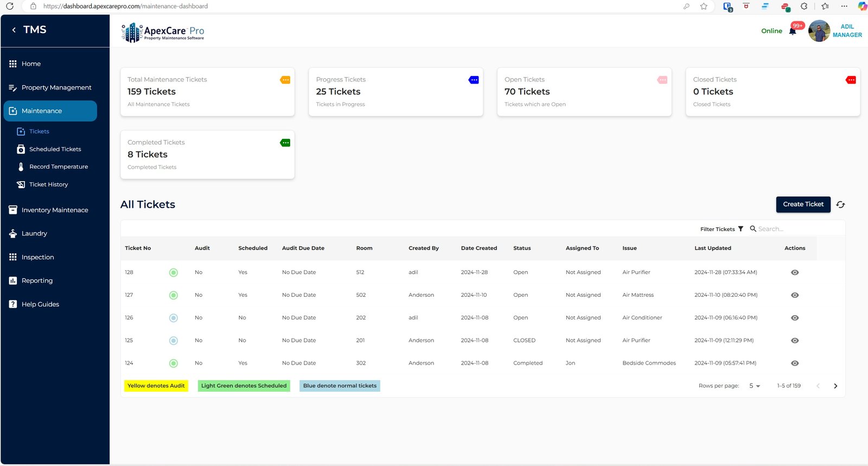This screenshot has width=868, height=466.
Task: Click the pink tag icon on Open Tickets card
Action: [x=662, y=80]
